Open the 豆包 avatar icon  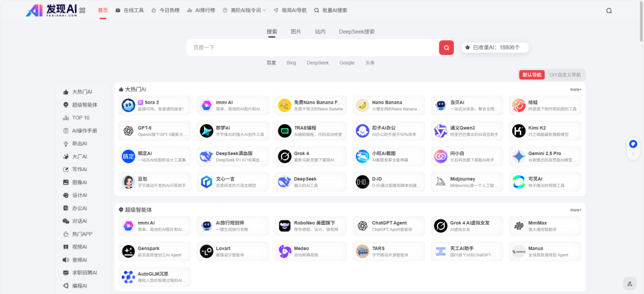128,182
